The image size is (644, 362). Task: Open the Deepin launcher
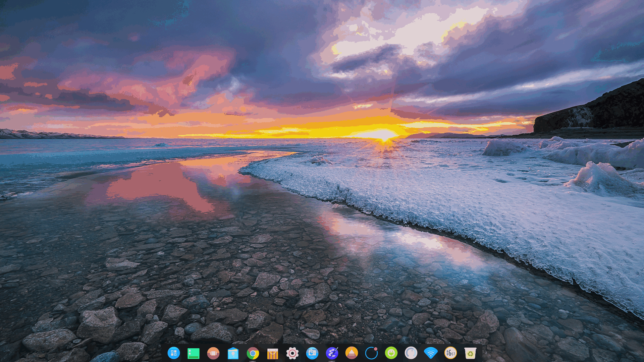(173, 353)
